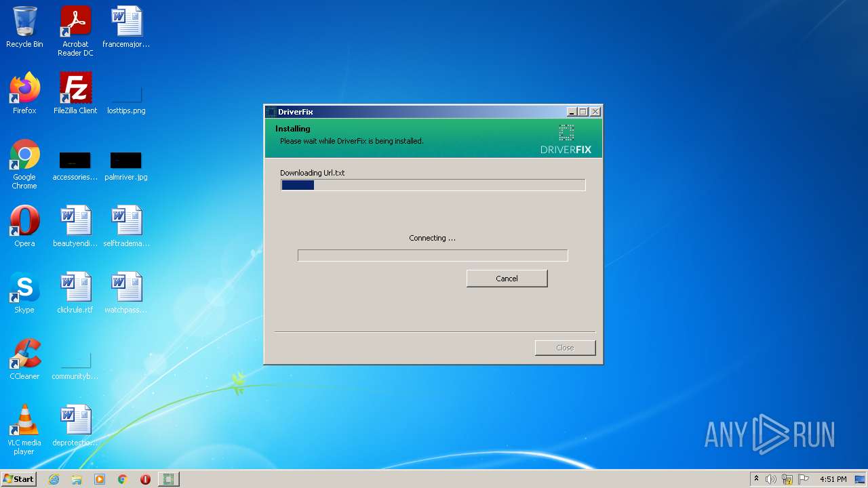Open the Windows Start menu
This screenshot has width=868, height=488.
click(18, 479)
